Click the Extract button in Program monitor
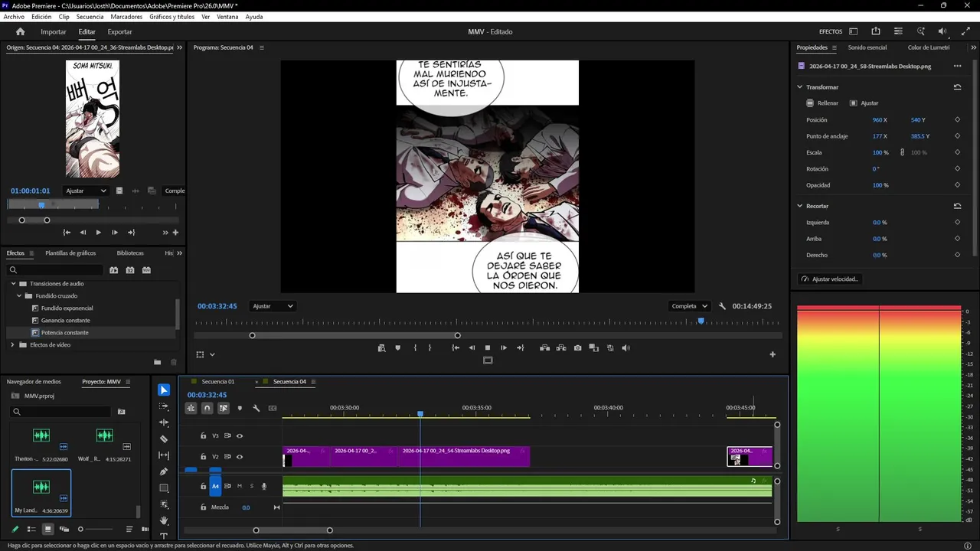 click(x=560, y=348)
